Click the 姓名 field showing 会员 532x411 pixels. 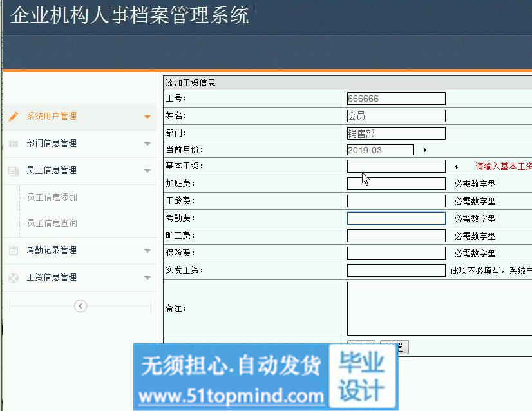point(396,116)
